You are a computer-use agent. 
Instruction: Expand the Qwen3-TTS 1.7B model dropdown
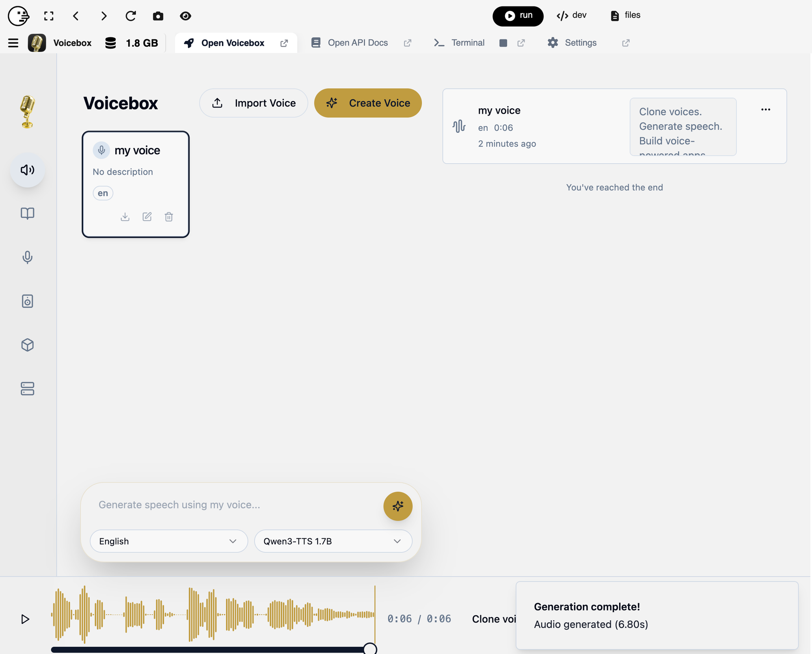(333, 541)
